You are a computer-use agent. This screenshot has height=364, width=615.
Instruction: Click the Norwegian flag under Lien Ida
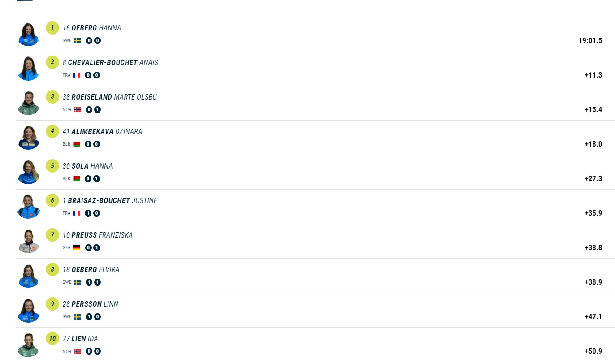pos(77,351)
